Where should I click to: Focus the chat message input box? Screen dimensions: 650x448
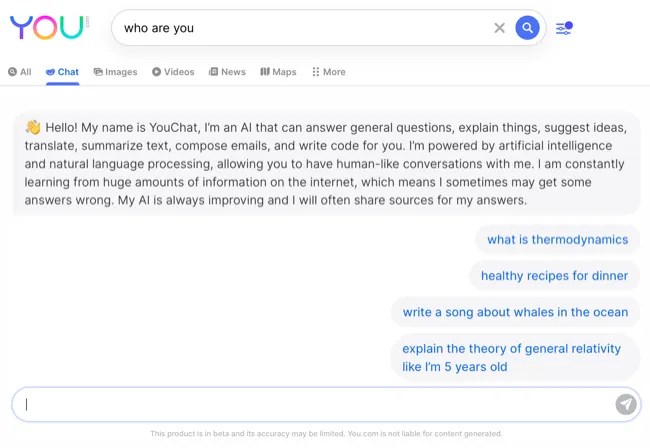310,404
